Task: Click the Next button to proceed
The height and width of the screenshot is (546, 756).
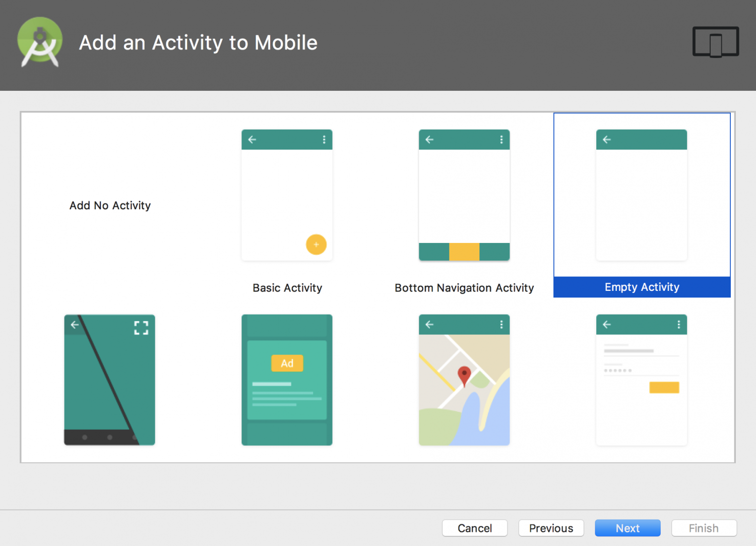Action: (x=627, y=528)
